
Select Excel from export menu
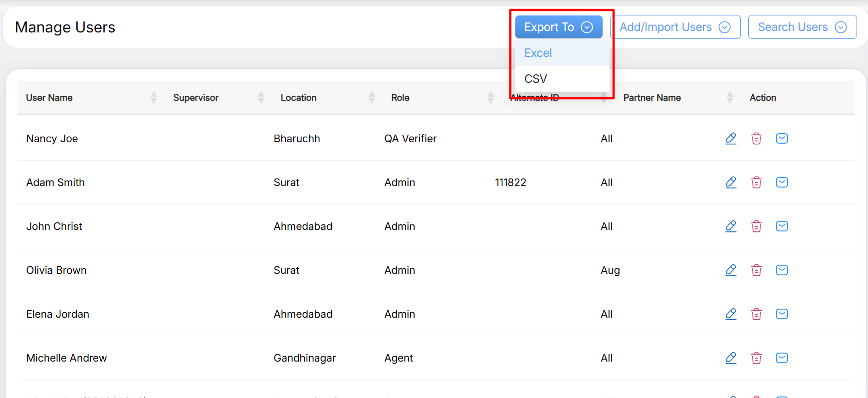point(538,53)
